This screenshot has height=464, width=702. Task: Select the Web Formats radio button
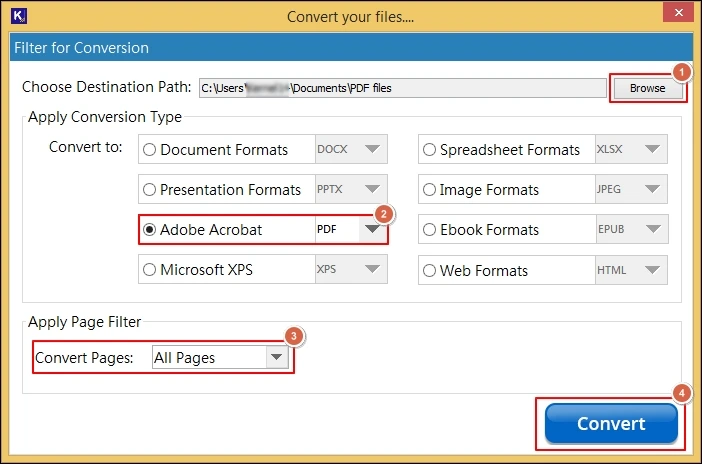[x=429, y=271]
